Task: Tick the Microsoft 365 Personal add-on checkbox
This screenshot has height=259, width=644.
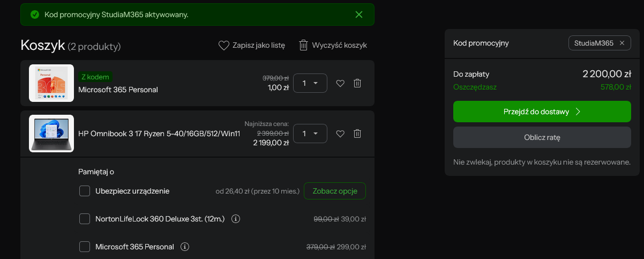Action: coord(85,247)
